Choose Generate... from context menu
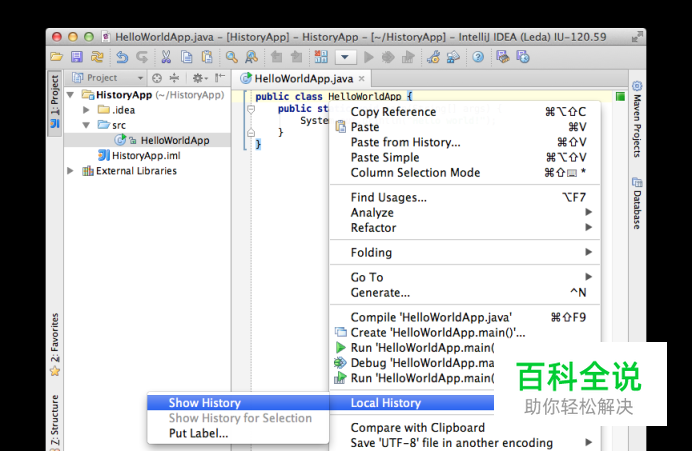Screen dimensions: 692x451 464,293
